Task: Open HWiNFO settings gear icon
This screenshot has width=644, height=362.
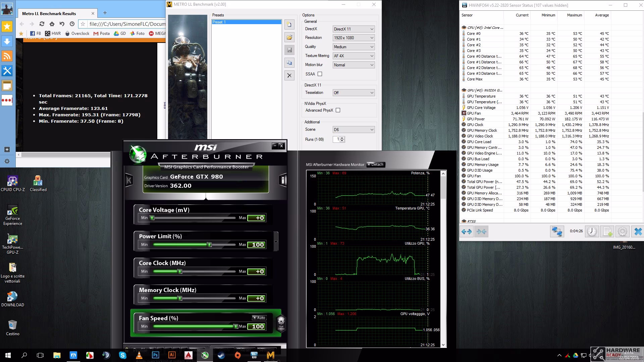Action: 623,231
